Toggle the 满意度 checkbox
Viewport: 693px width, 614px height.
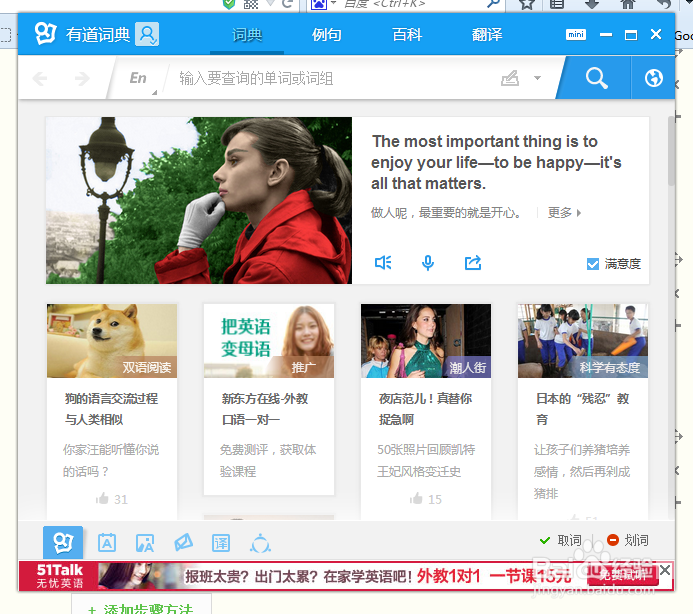coord(592,264)
